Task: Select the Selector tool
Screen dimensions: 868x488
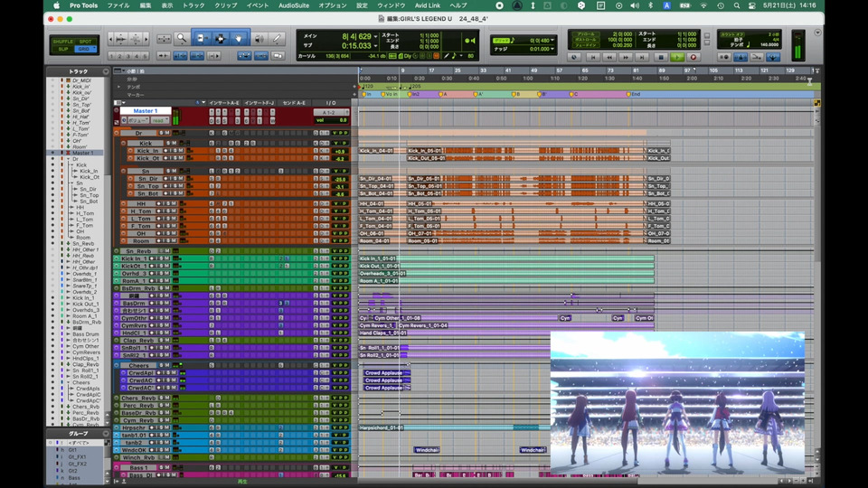Action: [x=221, y=39]
